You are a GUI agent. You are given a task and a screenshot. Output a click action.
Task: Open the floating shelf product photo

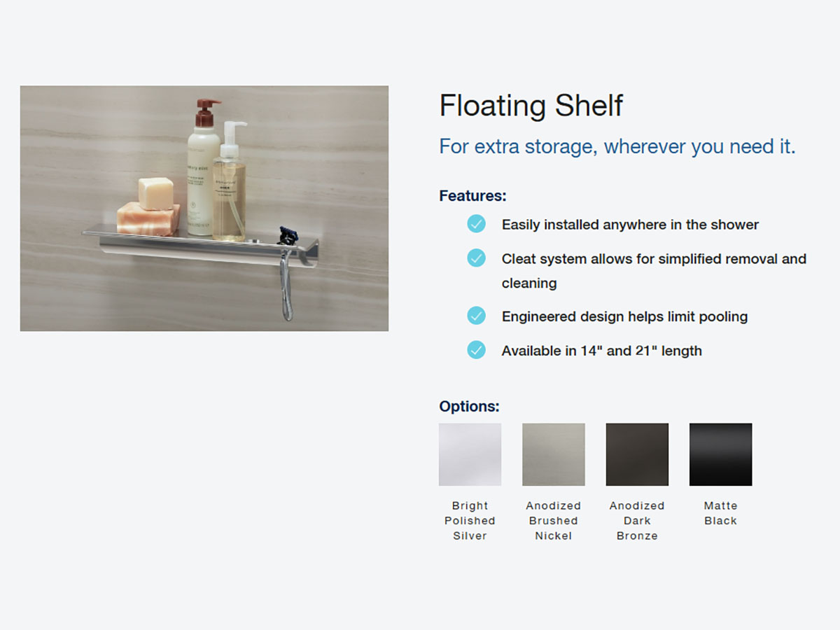pos(204,208)
